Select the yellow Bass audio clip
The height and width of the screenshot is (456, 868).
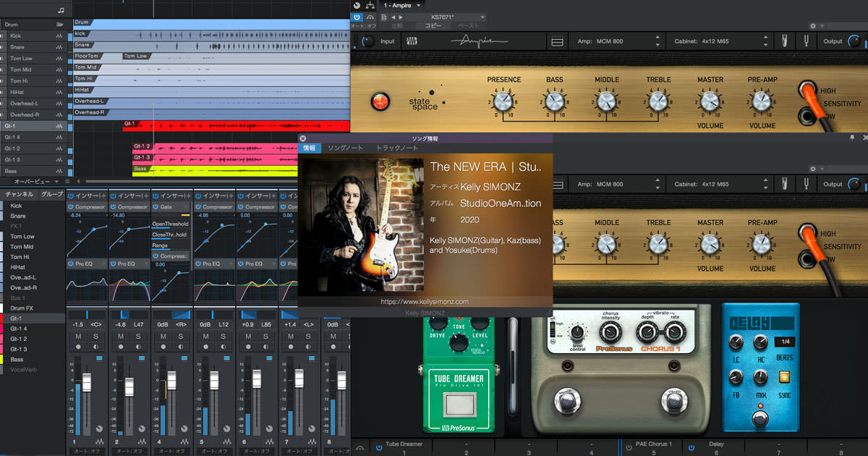(x=215, y=171)
